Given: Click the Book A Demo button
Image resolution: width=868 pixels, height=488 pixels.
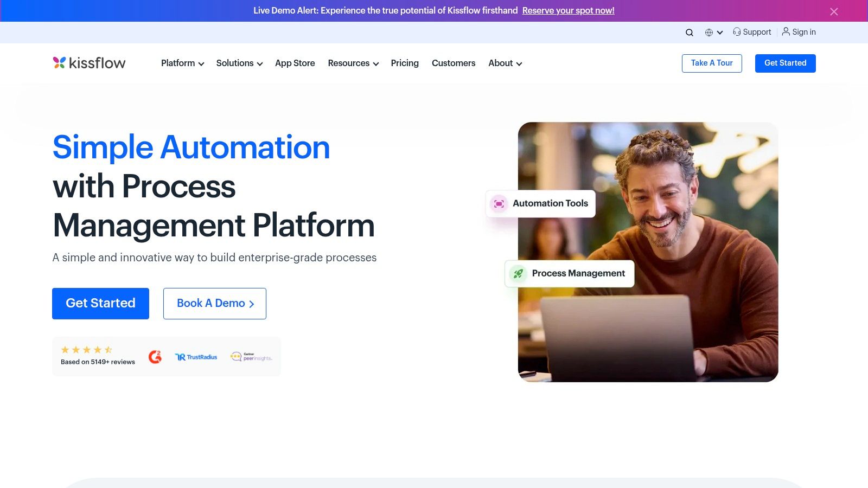Looking at the screenshot, I should pos(215,304).
